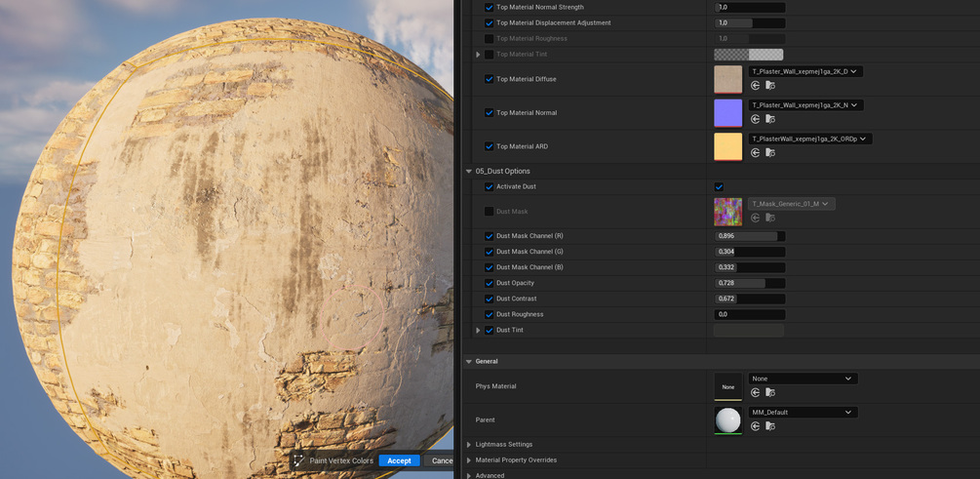Expand Lightmass Settings section
Image resolution: width=980 pixels, height=479 pixels.
click(x=469, y=445)
